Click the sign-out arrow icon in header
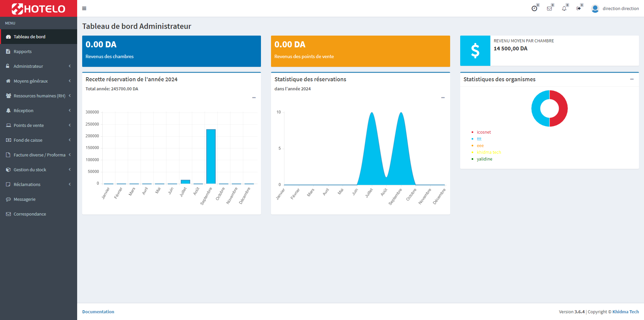Screen dimensions: 644x320 [579, 9]
